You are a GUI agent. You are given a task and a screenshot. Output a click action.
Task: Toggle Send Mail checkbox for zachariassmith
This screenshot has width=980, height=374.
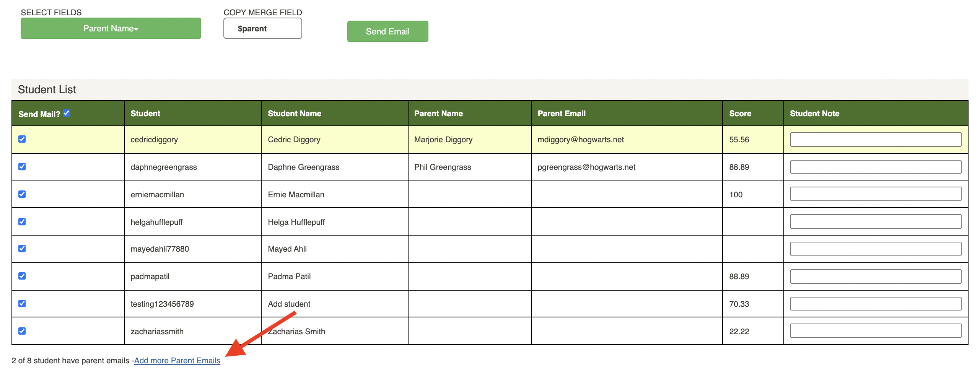coord(22,331)
